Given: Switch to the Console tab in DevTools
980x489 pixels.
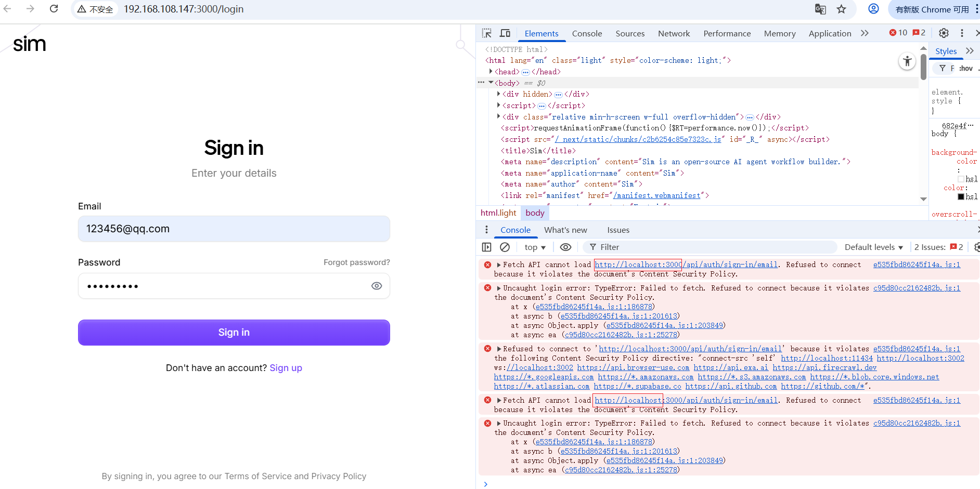Looking at the screenshot, I should [587, 33].
